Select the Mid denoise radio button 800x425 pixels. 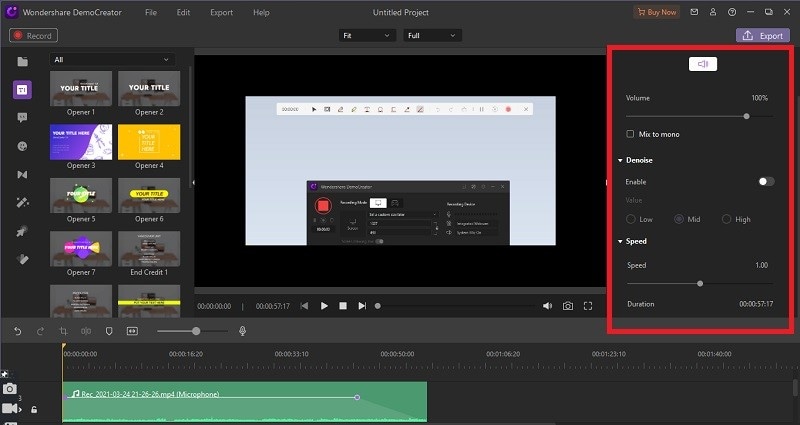coord(679,219)
